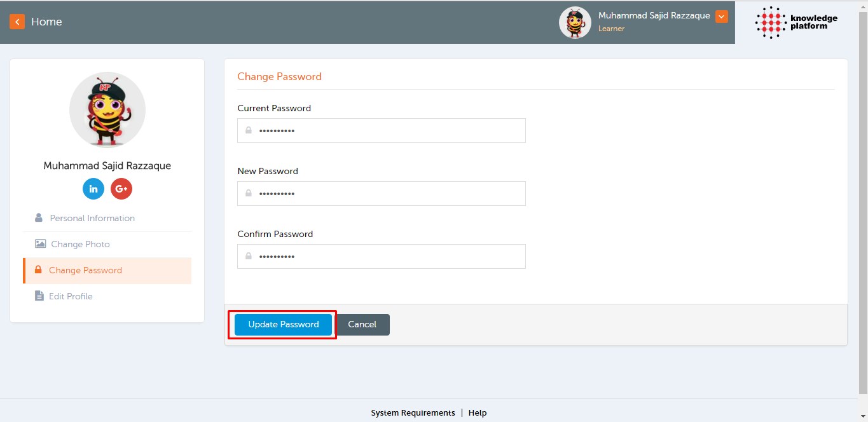
Task: Click the Google Plus icon in sidebar
Action: 121,189
